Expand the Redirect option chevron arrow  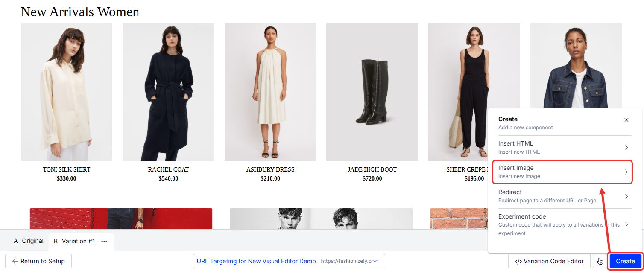click(x=626, y=196)
